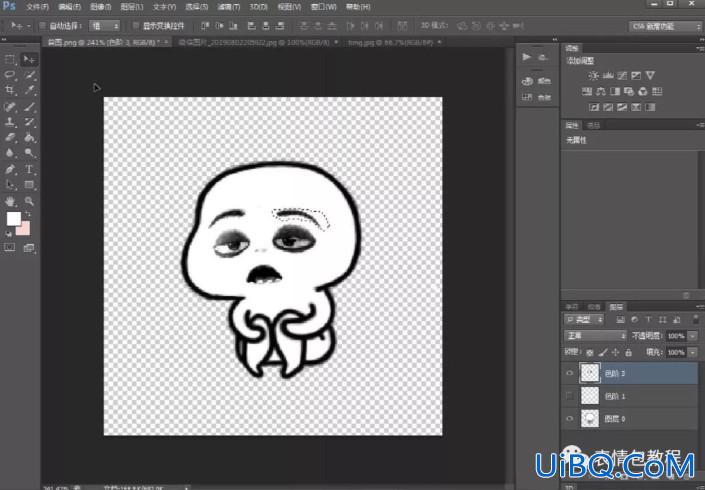Click the Levels adjustment icon
705x490 pixels.
608,75
